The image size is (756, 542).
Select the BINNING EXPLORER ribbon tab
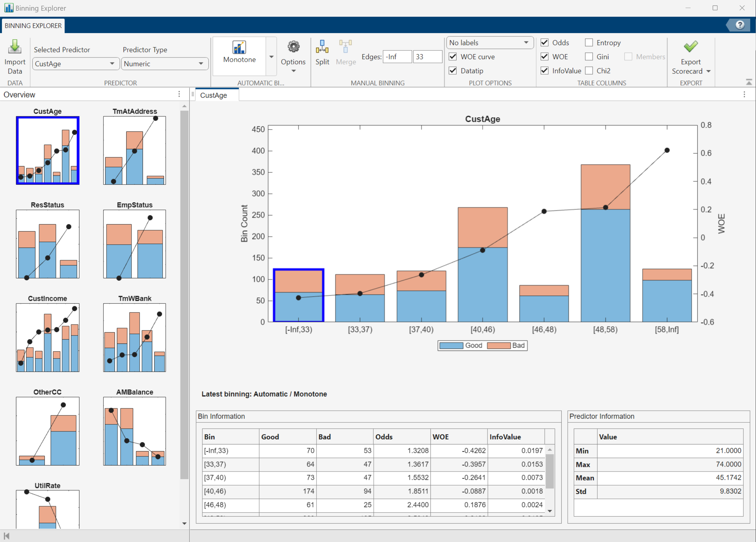pos(33,26)
